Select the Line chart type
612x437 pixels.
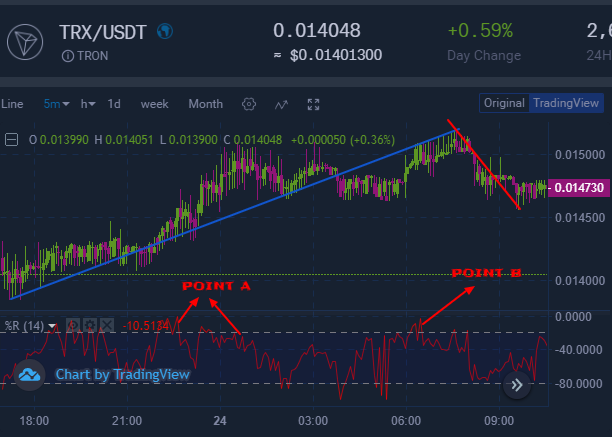[12, 104]
